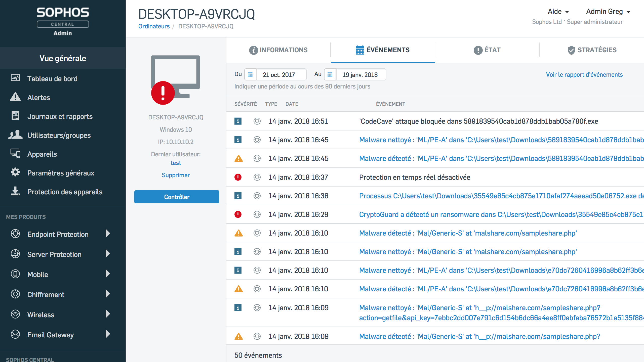Click red critical icon of 16:37 event
Image resolution: width=644 pixels, height=362 pixels.
tap(238, 177)
